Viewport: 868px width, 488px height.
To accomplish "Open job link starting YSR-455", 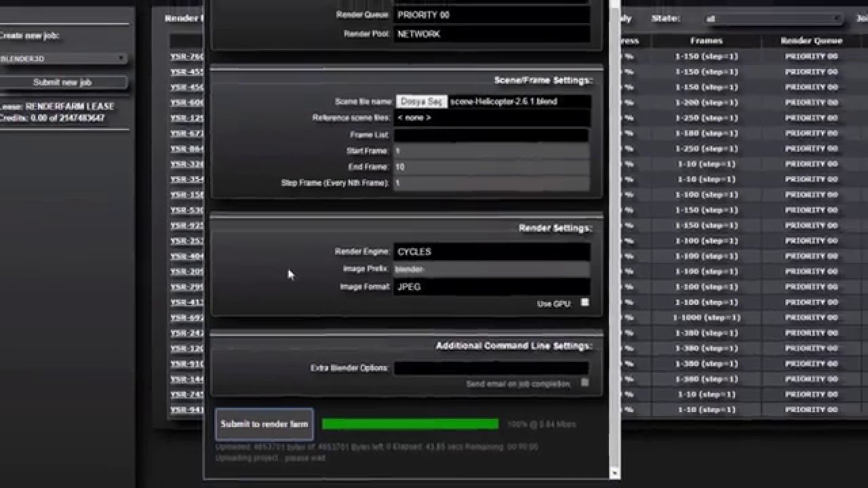I will (187, 72).
